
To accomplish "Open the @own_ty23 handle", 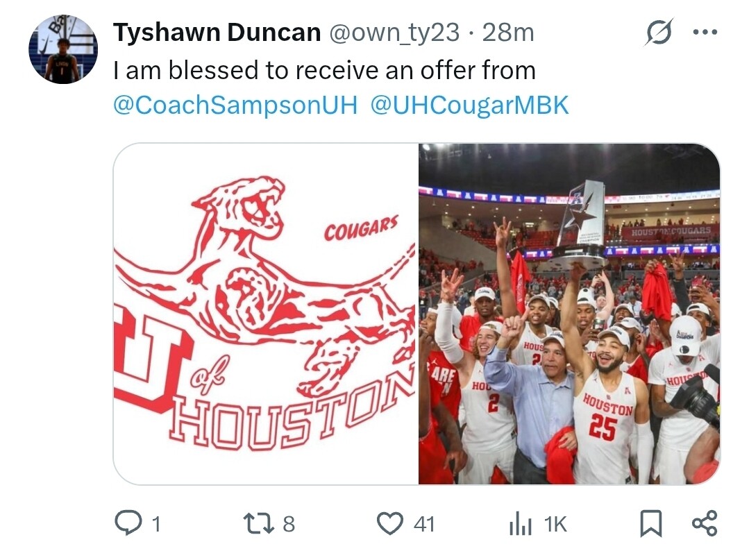I will (394, 33).
